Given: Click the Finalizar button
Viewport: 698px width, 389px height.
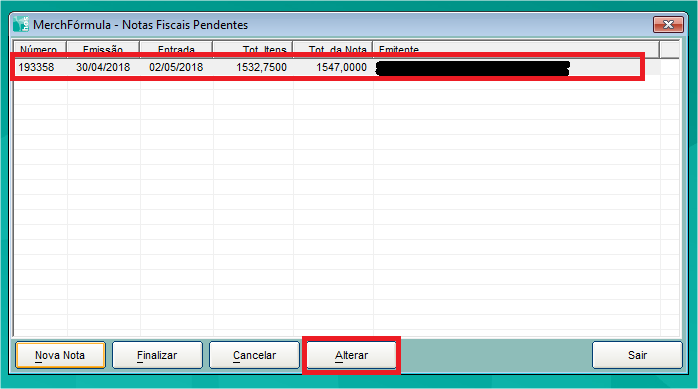Looking at the screenshot, I should click(x=157, y=355).
